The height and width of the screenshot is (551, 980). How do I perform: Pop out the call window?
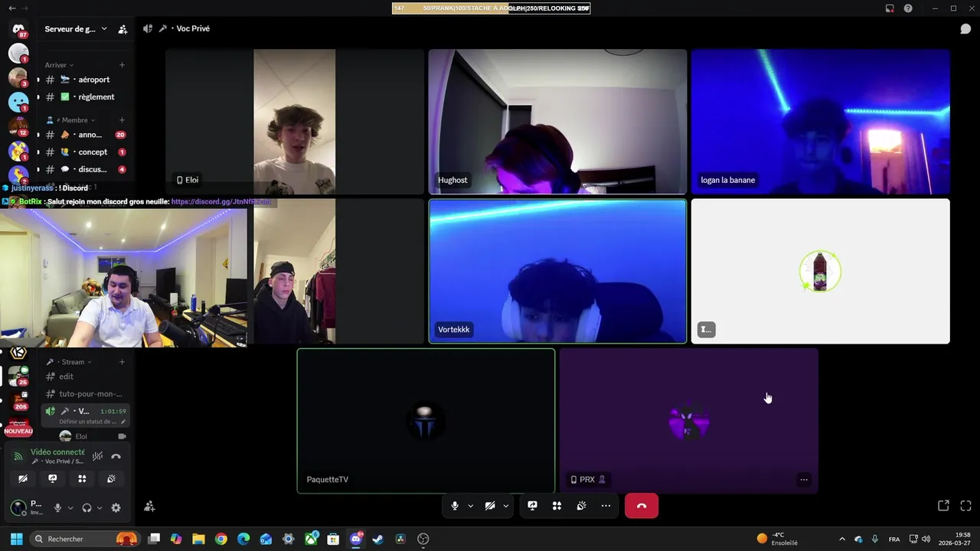943,506
